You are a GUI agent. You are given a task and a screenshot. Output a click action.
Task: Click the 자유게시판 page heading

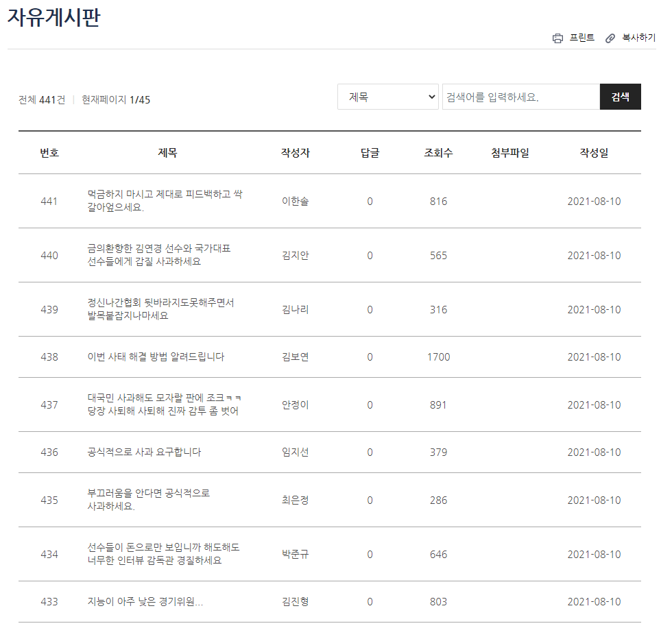(x=54, y=17)
